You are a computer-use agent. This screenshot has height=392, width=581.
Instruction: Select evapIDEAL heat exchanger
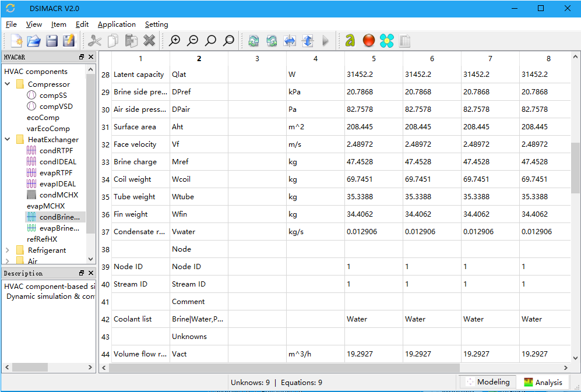coord(58,184)
